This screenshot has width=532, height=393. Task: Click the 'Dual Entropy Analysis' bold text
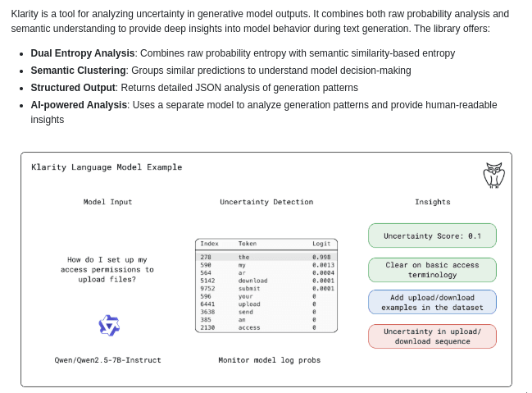click(83, 53)
